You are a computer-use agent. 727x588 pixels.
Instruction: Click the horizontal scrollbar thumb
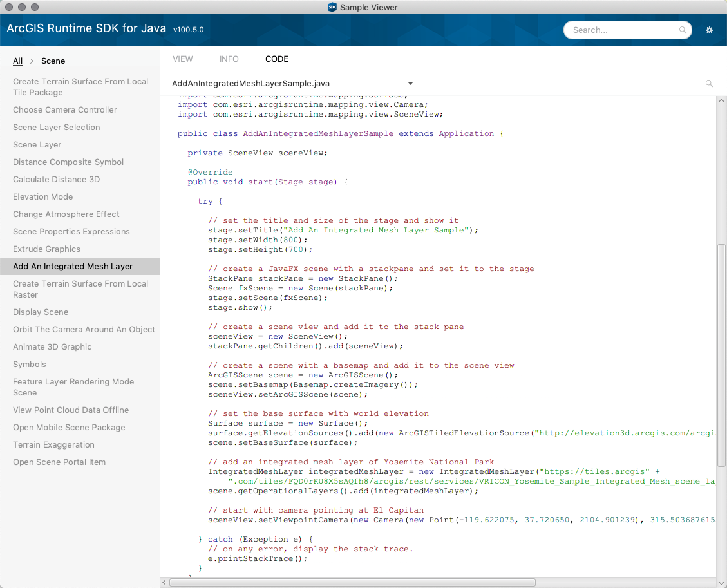pos(352,582)
